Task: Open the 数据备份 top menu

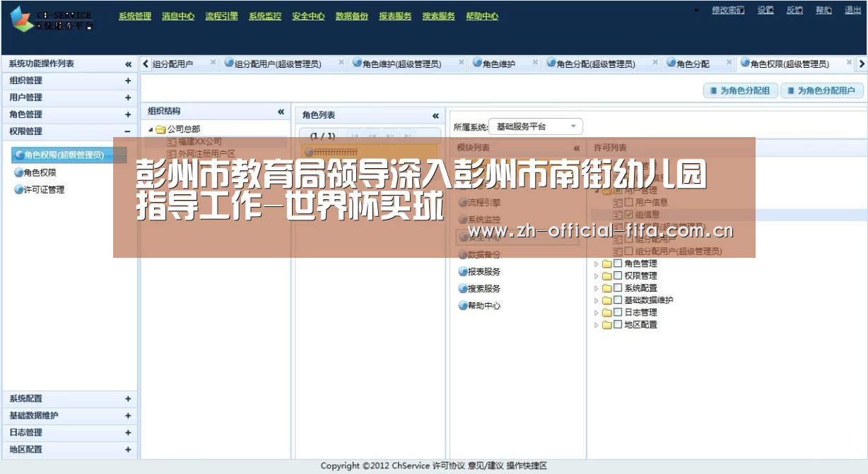Action: click(352, 16)
